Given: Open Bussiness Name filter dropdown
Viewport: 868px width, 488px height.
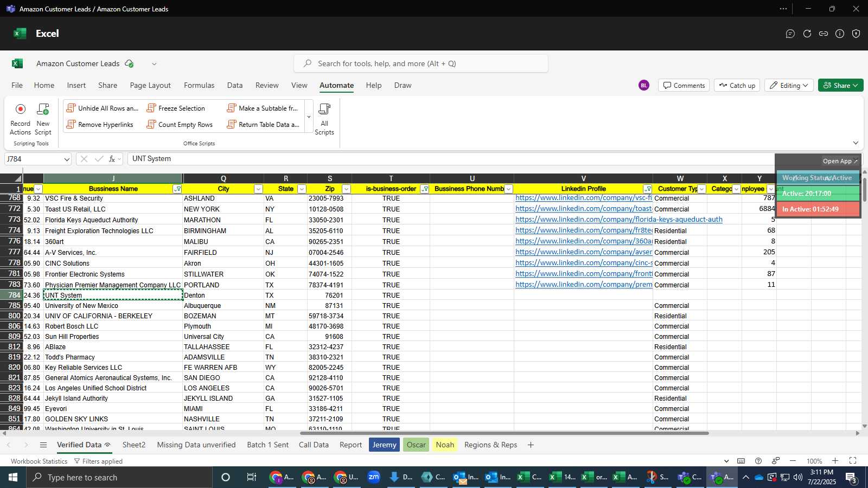Looking at the screenshot, I should [x=177, y=189].
